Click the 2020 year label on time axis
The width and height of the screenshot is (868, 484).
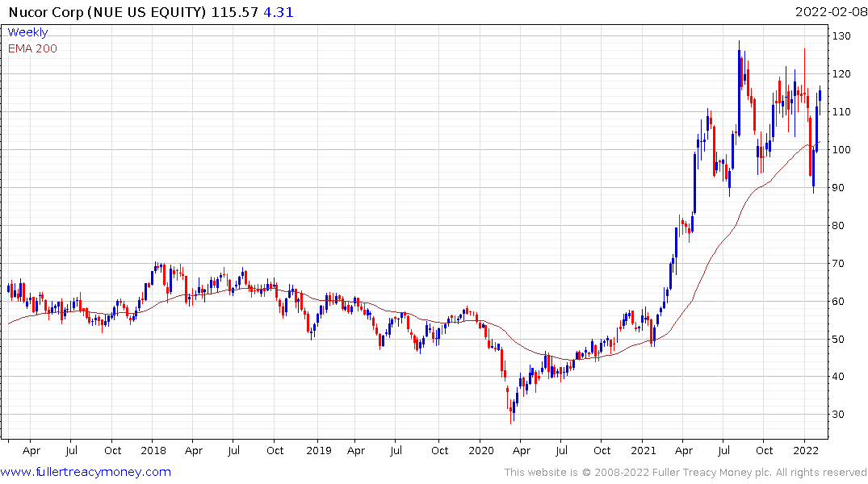click(481, 450)
